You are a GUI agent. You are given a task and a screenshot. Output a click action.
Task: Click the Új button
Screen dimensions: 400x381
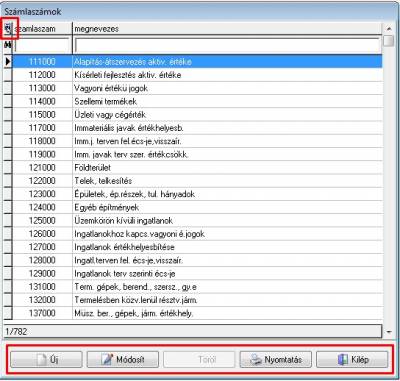46,360
